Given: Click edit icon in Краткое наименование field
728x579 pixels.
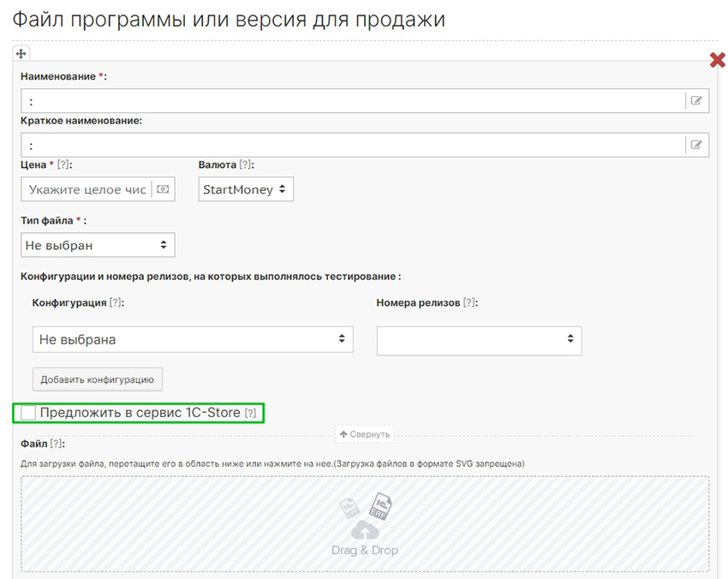Looking at the screenshot, I should click(696, 145).
